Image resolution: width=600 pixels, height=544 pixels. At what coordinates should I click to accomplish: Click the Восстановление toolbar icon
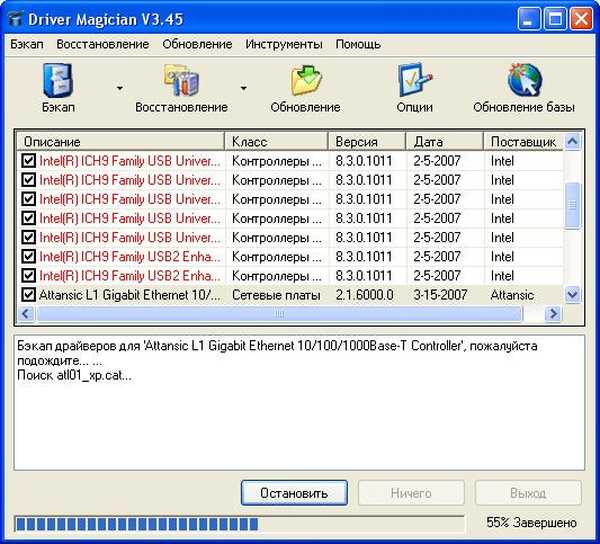tap(182, 81)
